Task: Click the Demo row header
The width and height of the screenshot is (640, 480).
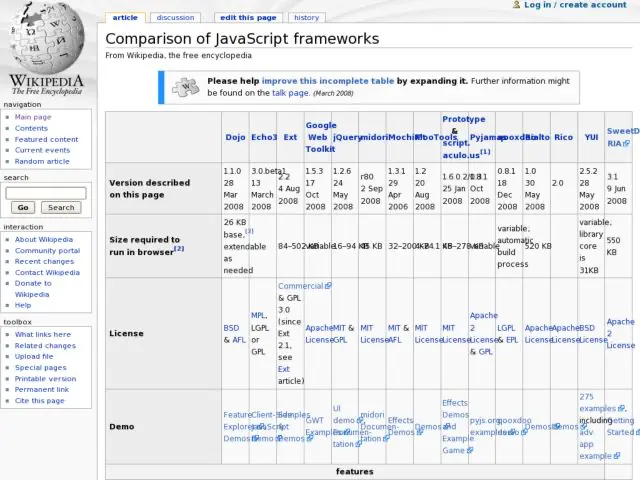Action: click(x=122, y=427)
